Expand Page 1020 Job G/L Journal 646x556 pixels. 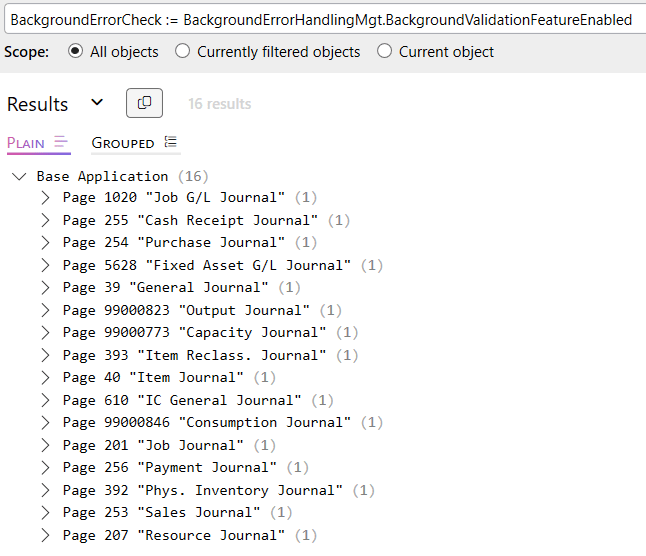[45, 198]
